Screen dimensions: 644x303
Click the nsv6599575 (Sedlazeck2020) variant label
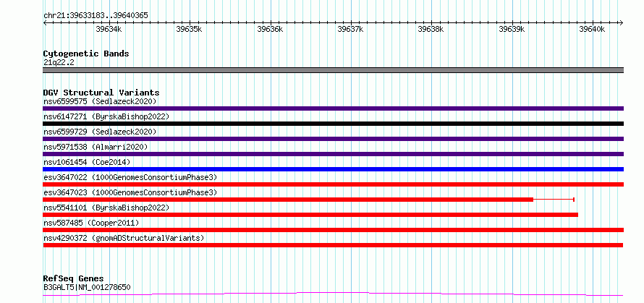tap(100, 101)
